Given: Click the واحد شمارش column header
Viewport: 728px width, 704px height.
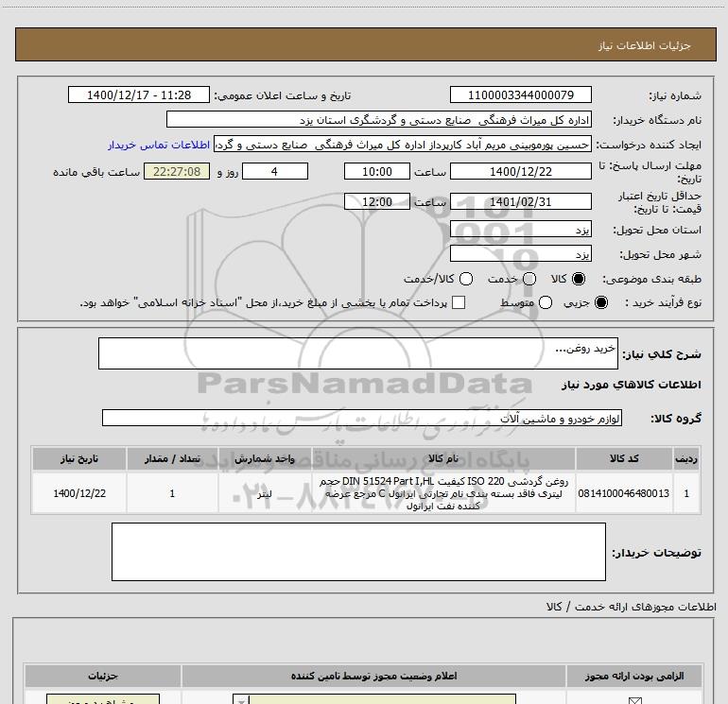Looking at the screenshot, I should point(265,458).
